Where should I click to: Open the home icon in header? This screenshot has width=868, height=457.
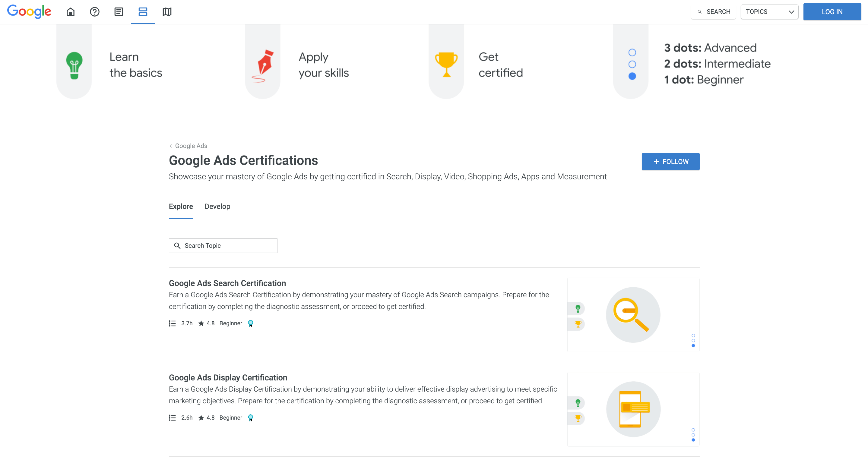tap(71, 12)
